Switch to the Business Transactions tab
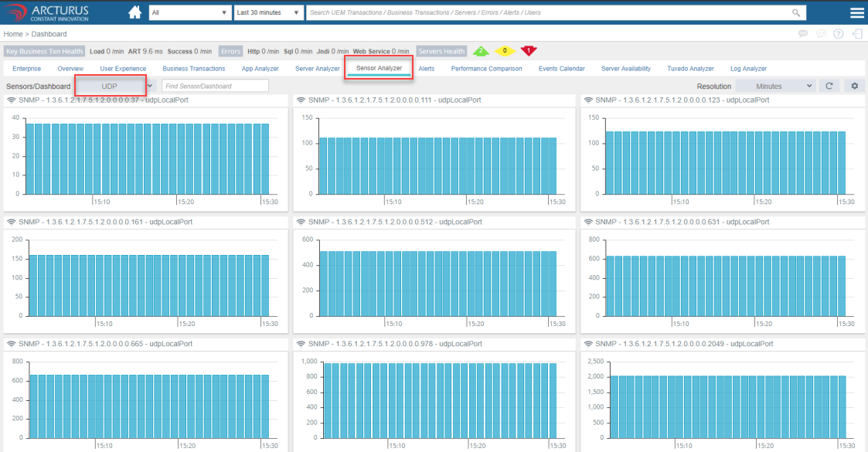This screenshot has height=452, width=868. [x=193, y=69]
